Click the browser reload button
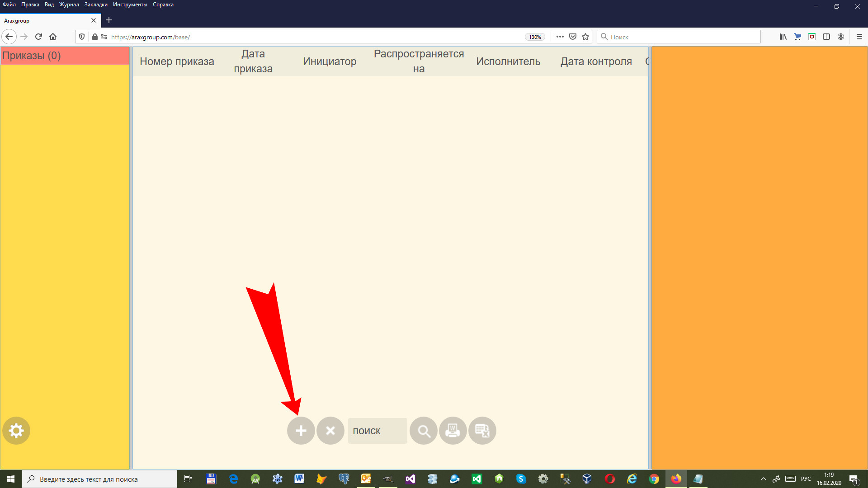This screenshot has height=488, width=868. pos(38,37)
